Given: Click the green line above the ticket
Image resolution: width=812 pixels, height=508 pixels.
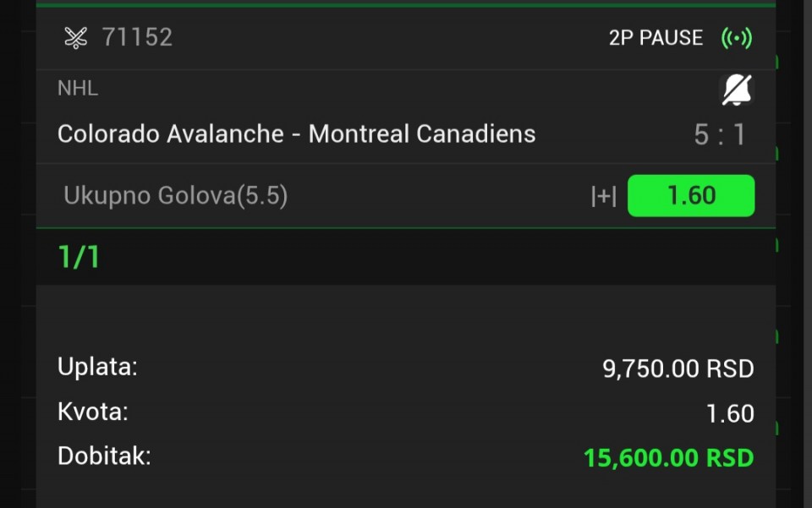Looking at the screenshot, I should [x=406, y=4].
